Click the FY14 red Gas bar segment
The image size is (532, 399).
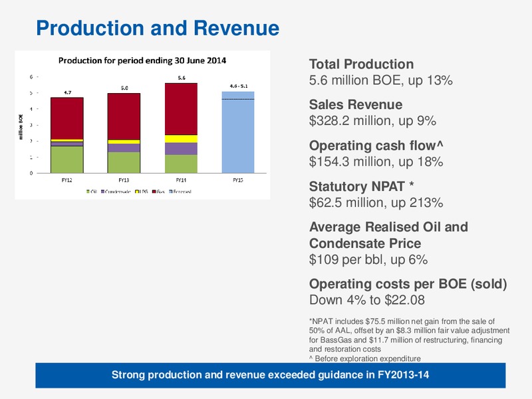click(181, 109)
